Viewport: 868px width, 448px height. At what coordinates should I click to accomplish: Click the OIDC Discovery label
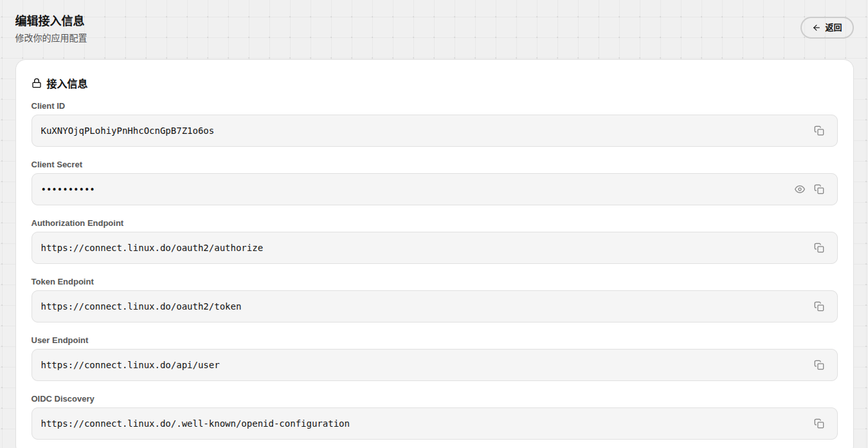(62, 399)
